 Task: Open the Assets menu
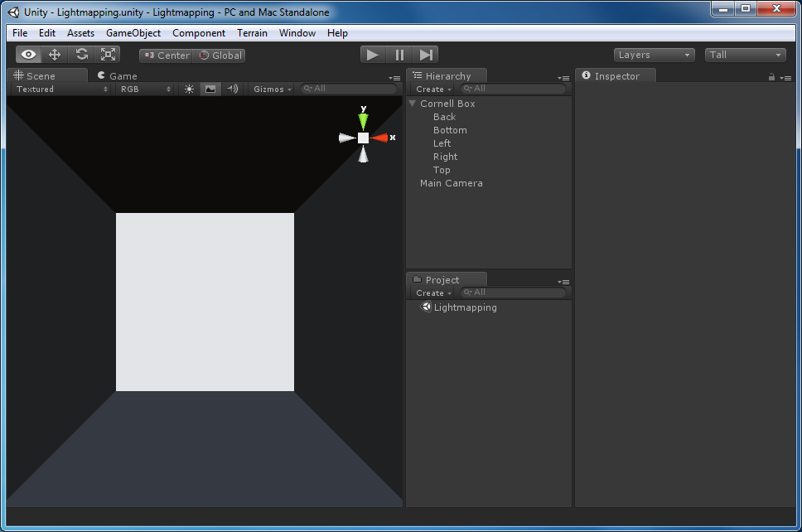click(x=81, y=33)
